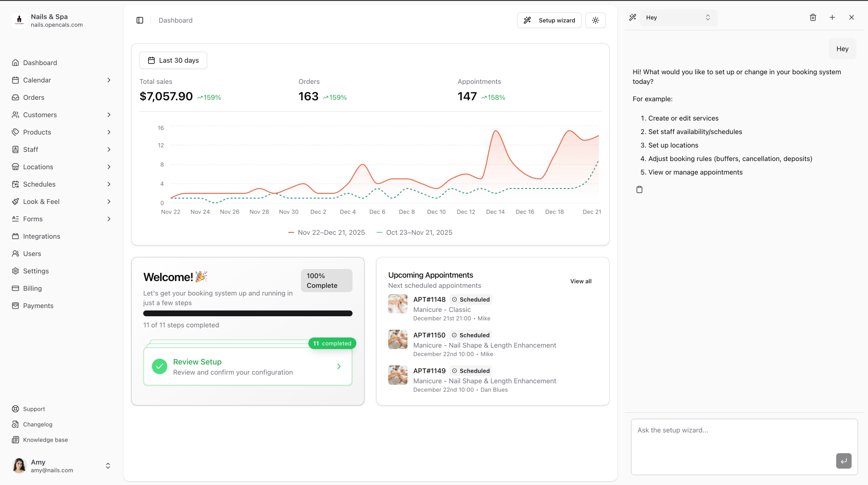The width and height of the screenshot is (868, 485).
Task: Click the green Review Setup checkmark
Action: (160, 366)
